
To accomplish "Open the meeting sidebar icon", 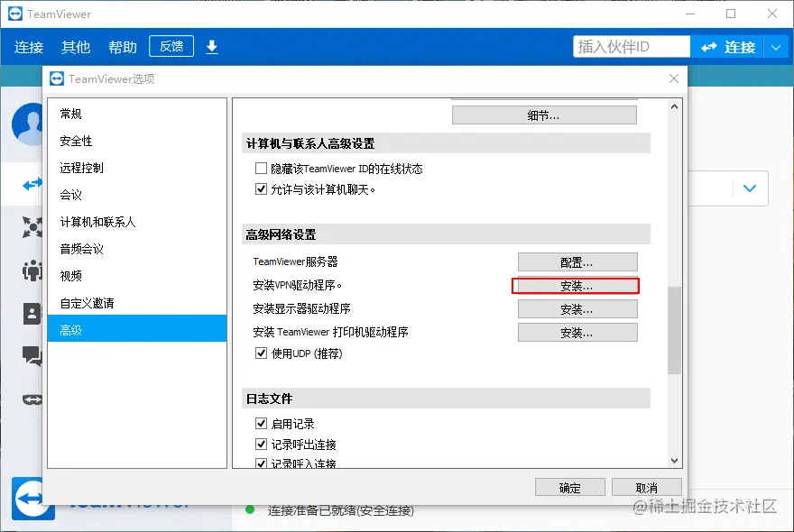I will point(32,271).
